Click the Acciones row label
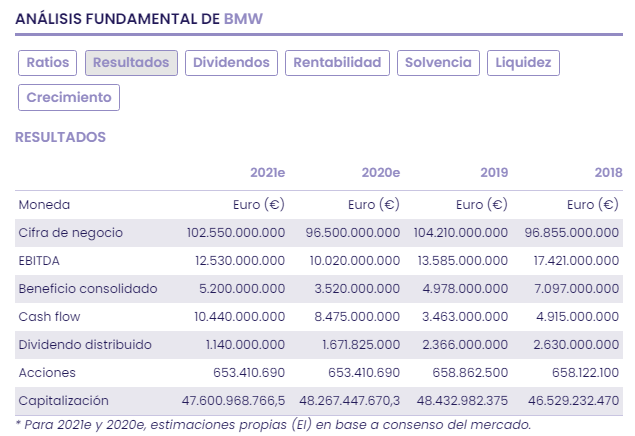The height and width of the screenshot is (436, 635). tap(47, 372)
